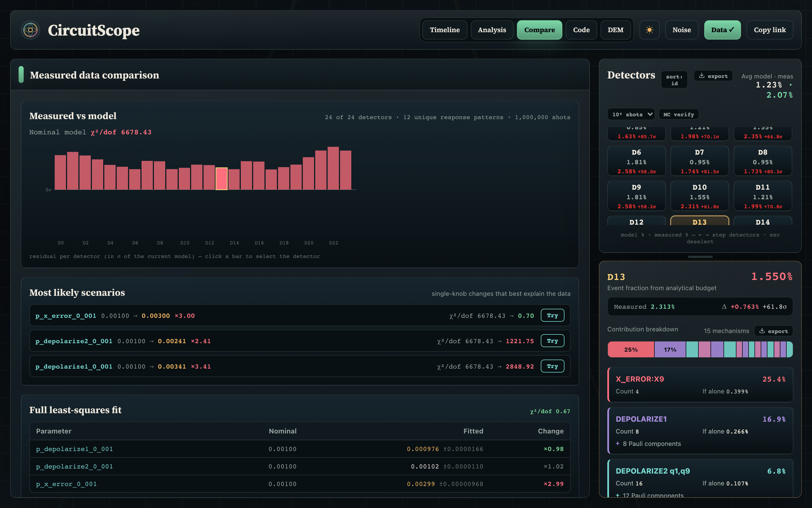812x508 pixels.
Task: Open the Timeline tab
Action: 445,30
